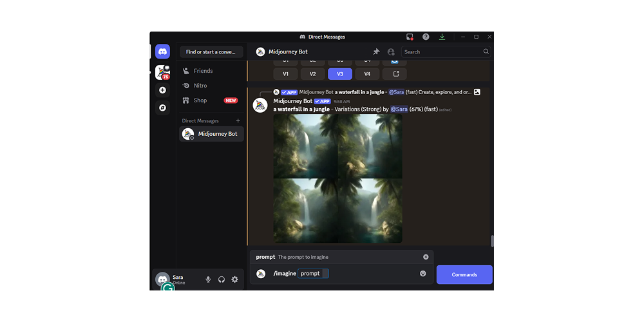This screenshot has height=322, width=644.
Task: Open image on web via external-link button
Action: click(x=394, y=74)
